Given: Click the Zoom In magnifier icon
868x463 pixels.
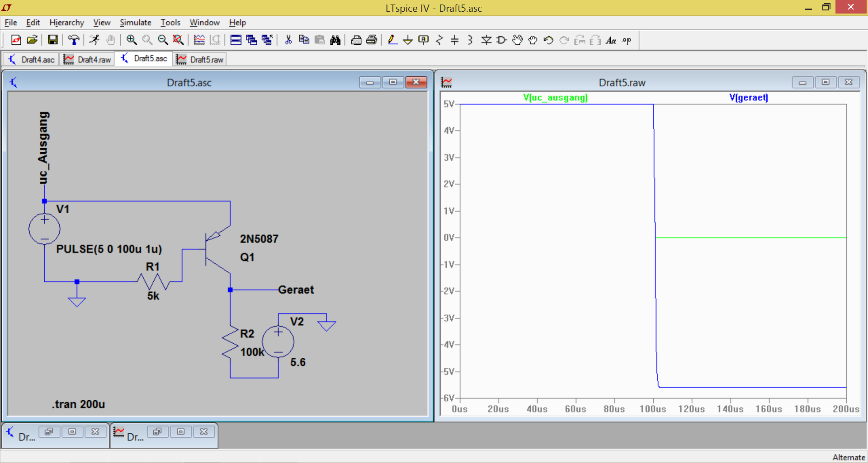Looking at the screenshot, I should [x=132, y=40].
